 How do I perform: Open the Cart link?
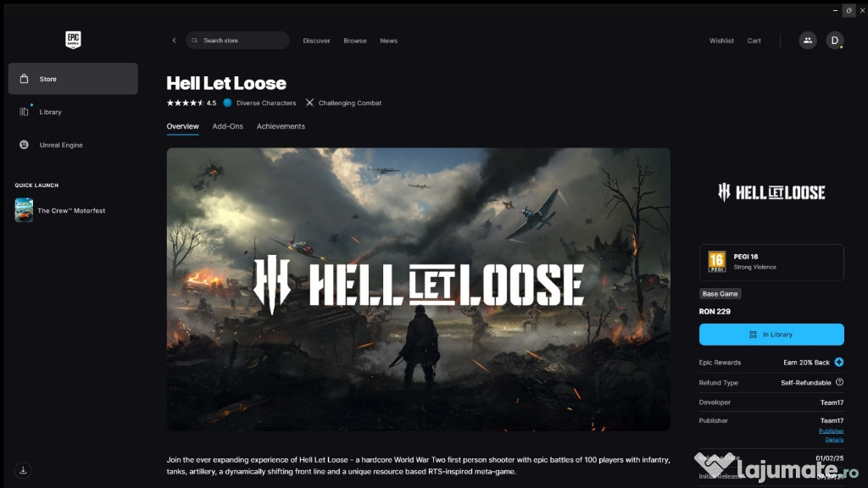tap(754, 41)
